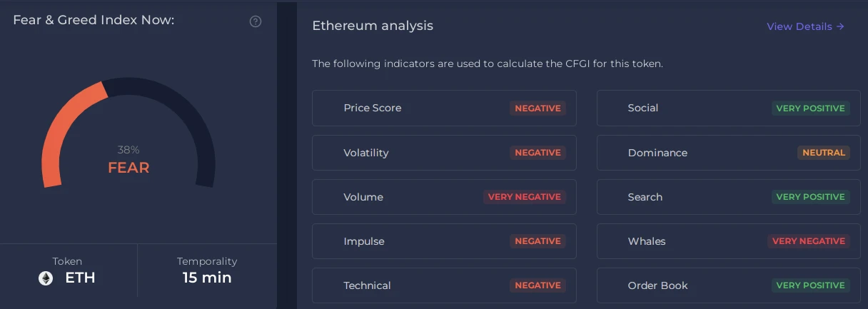Open the Volume indicator row
This screenshot has width=868, height=309.
pyautogui.click(x=444, y=197)
